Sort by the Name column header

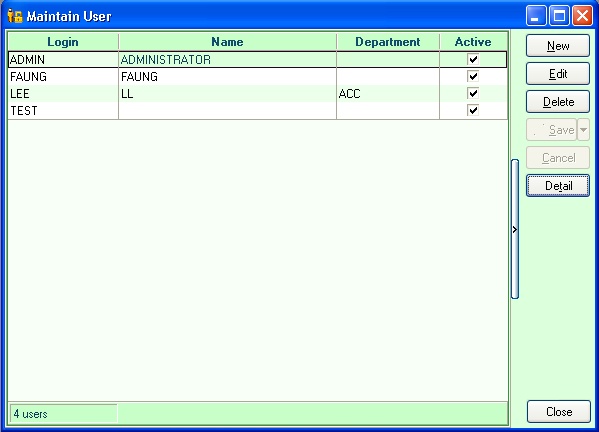[227, 42]
